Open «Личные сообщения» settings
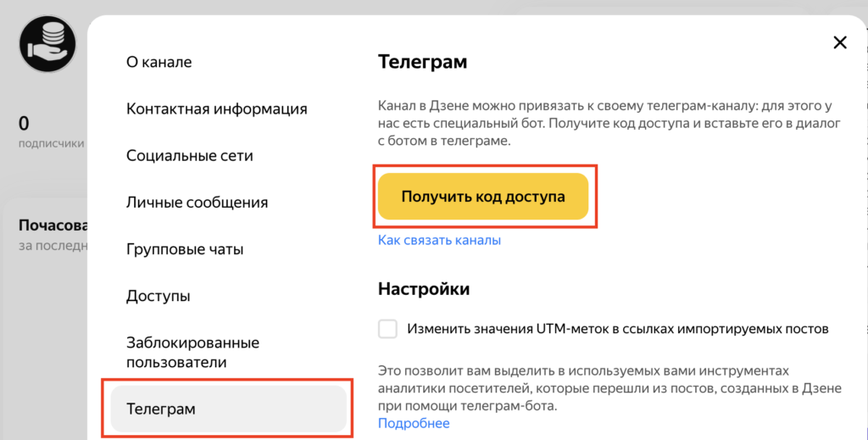 197,203
